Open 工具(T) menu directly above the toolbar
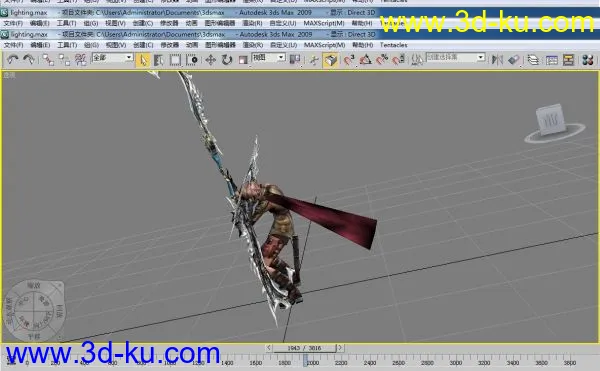Screen dimensions: 600x371 tap(67, 45)
